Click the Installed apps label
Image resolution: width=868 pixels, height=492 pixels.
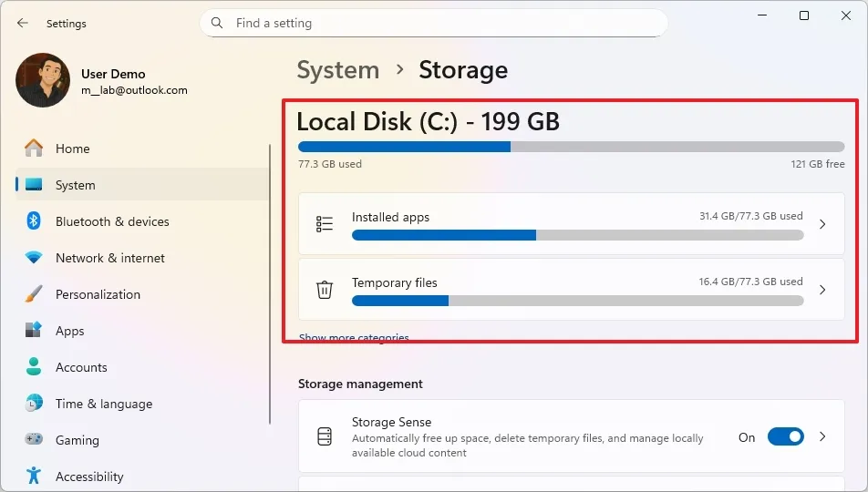[391, 218]
